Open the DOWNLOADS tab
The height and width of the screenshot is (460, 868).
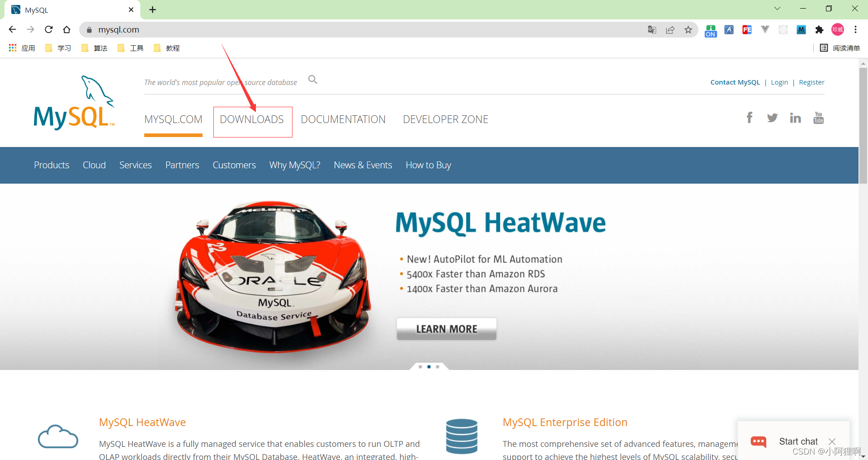[x=252, y=119]
